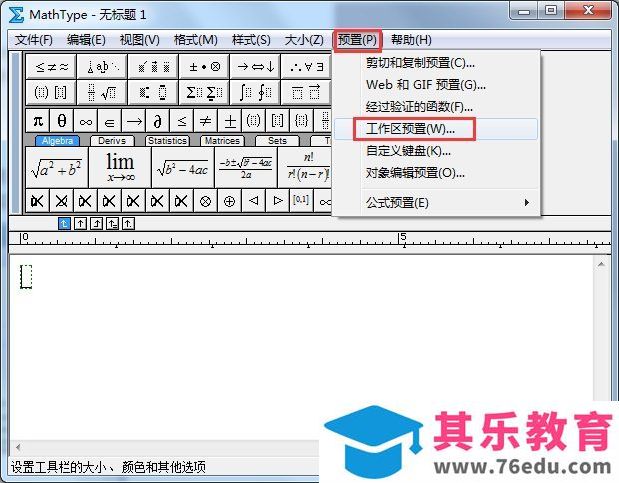Open the 编辑(E) menu
Image resolution: width=619 pixels, height=483 pixels.
(x=86, y=40)
